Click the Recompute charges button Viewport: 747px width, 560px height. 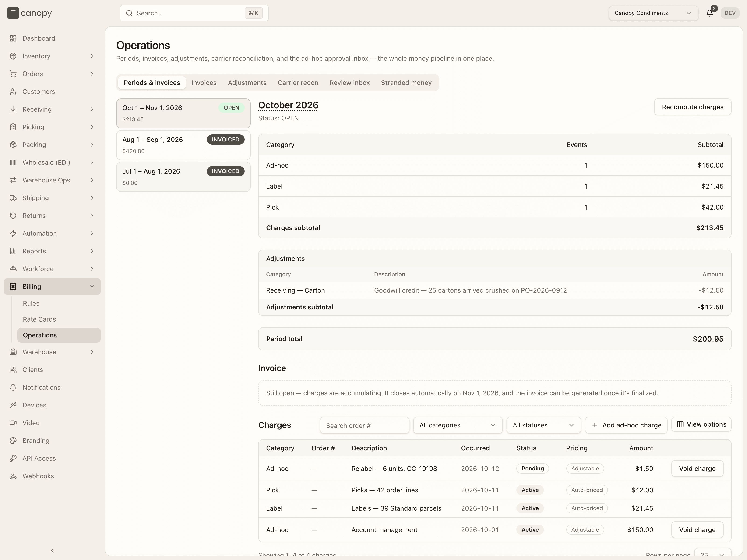(693, 107)
